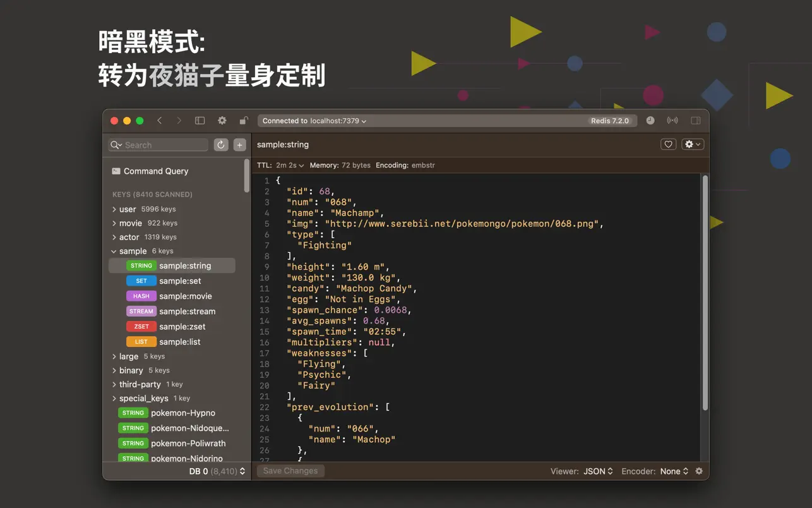Select the sample:zset key
This screenshot has height=508, width=812.
click(x=172, y=327)
